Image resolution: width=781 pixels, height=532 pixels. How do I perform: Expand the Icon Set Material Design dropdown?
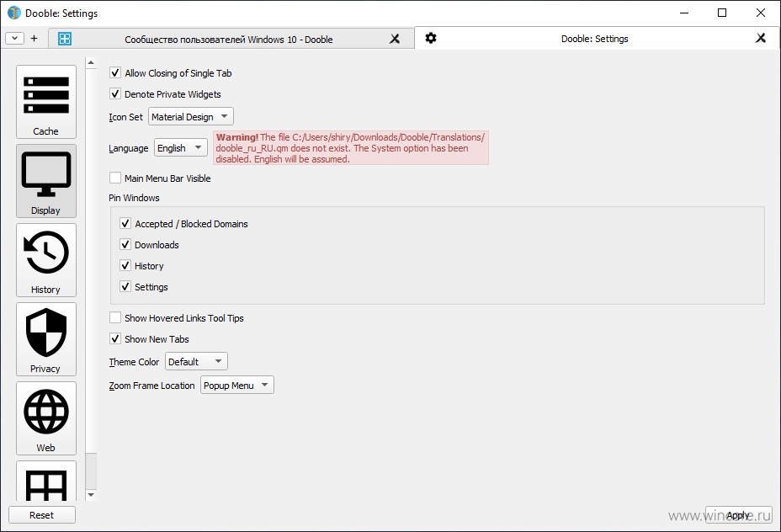pos(191,116)
